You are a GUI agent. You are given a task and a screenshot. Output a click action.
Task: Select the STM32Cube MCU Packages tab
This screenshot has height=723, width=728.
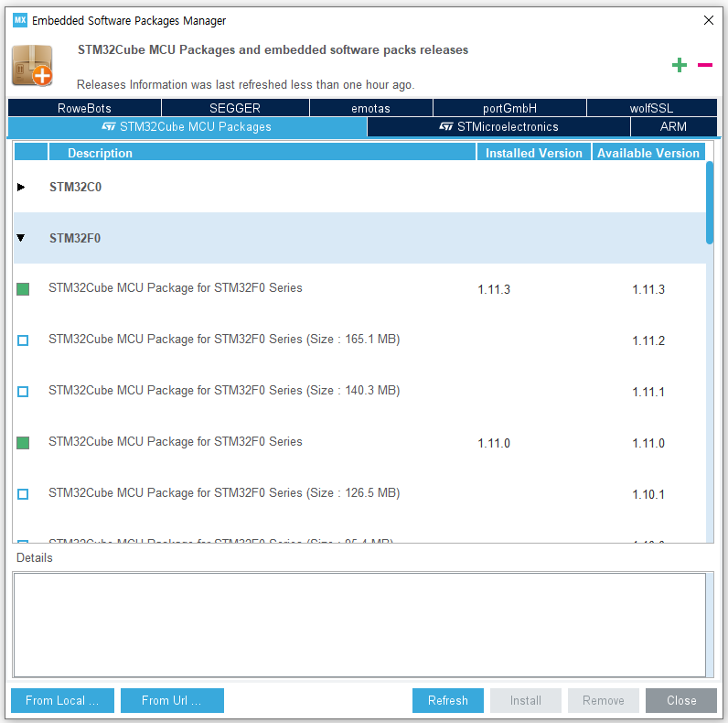click(x=187, y=126)
